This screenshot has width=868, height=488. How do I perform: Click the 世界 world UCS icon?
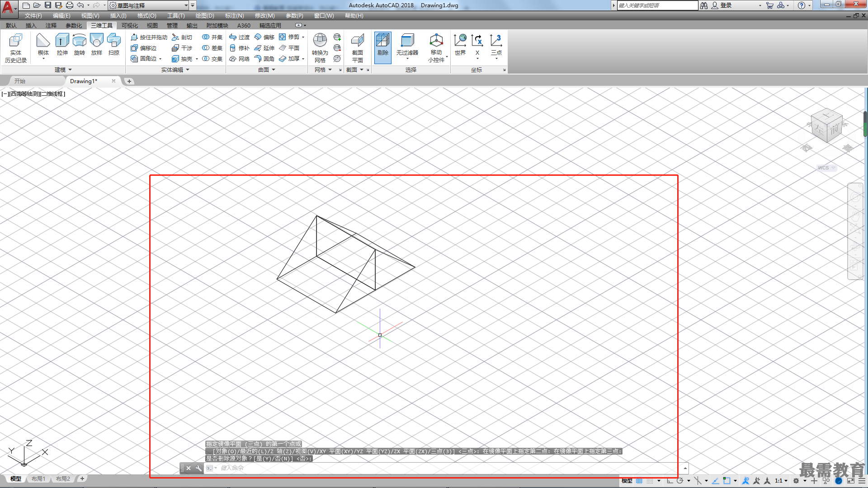click(x=460, y=45)
